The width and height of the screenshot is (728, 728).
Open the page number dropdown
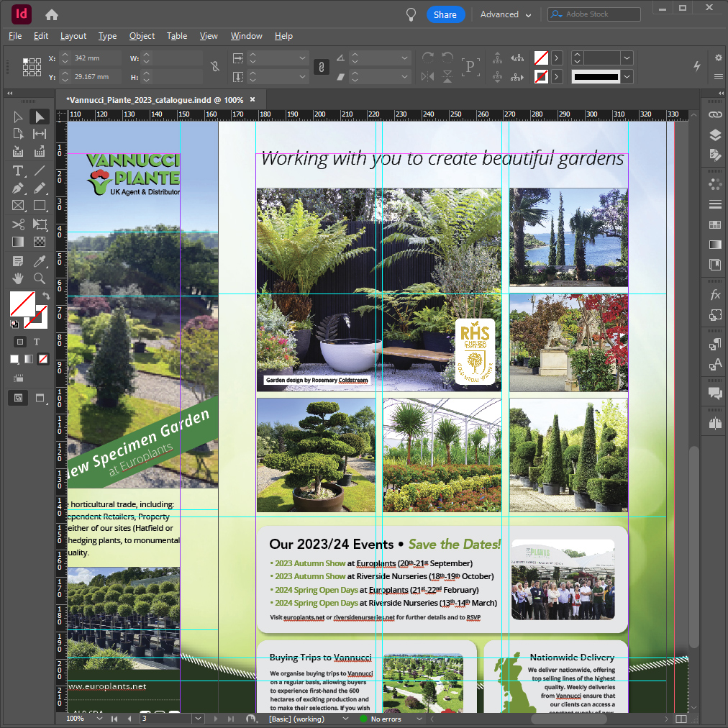click(199, 719)
